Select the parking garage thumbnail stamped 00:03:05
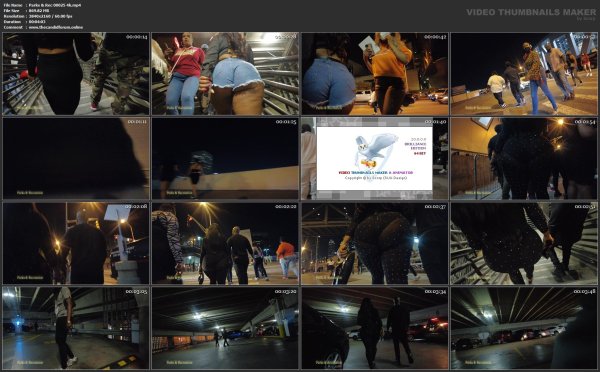The image size is (600, 372). coord(76,328)
